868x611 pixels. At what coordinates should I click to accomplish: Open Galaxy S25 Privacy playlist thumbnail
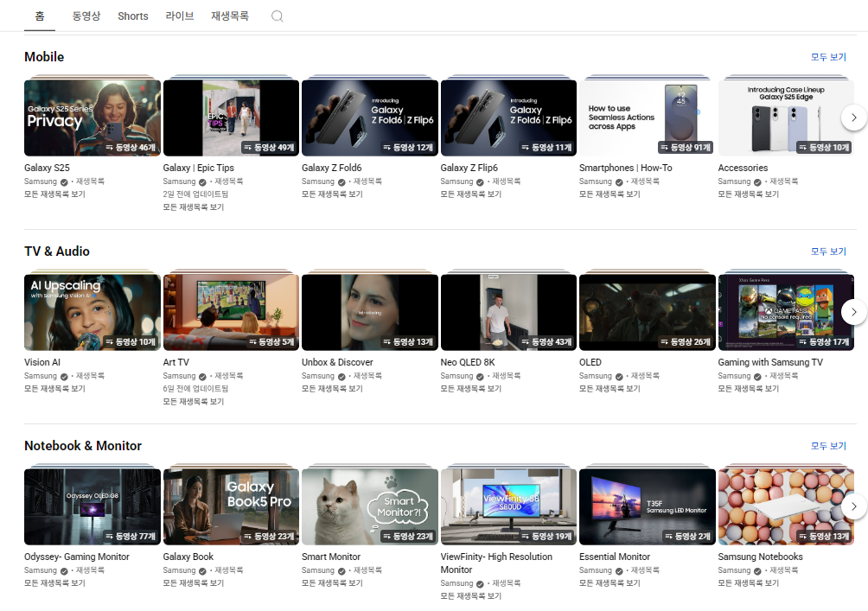(93, 118)
